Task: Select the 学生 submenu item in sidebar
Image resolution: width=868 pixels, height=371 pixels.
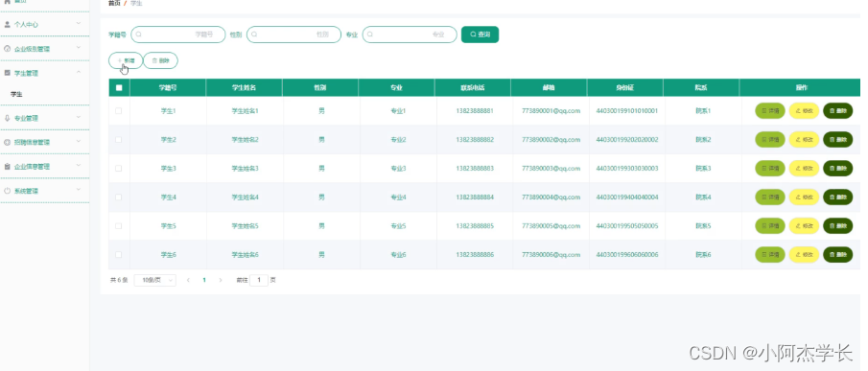Action: point(16,95)
